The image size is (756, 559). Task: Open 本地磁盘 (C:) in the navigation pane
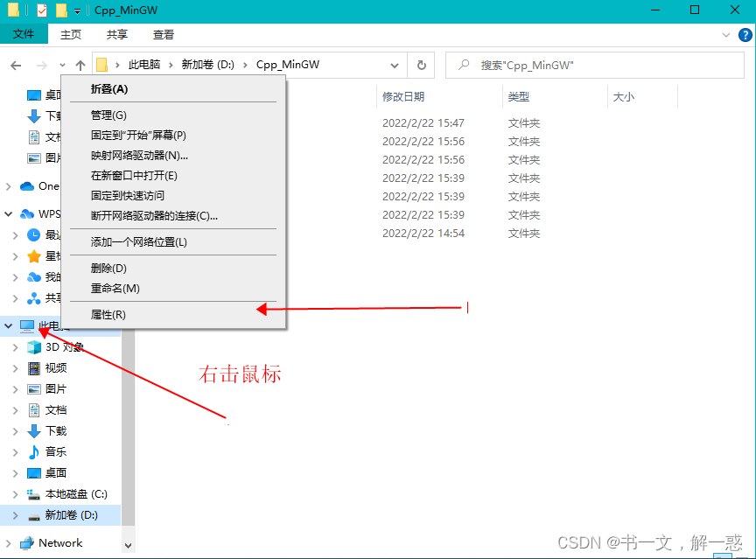coord(74,493)
